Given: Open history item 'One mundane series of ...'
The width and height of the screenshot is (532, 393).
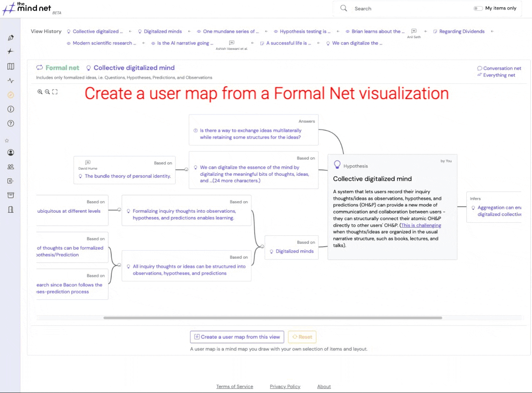Looking at the screenshot, I should pyautogui.click(x=231, y=31).
